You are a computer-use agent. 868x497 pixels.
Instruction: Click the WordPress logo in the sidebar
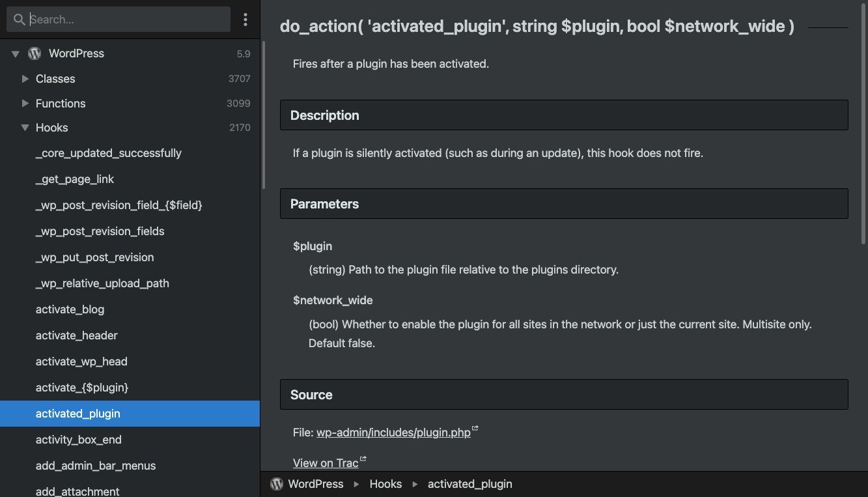(35, 53)
